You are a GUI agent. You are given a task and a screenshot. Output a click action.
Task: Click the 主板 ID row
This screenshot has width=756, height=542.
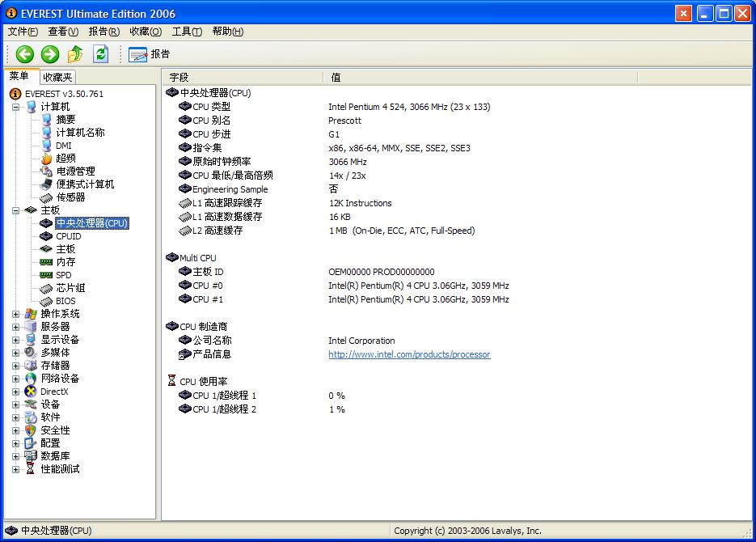pos(456,272)
